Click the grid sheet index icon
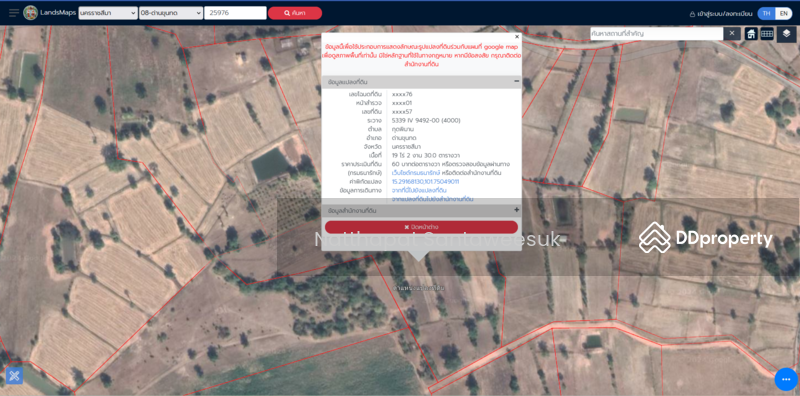The image size is (800, 396). 767,34
